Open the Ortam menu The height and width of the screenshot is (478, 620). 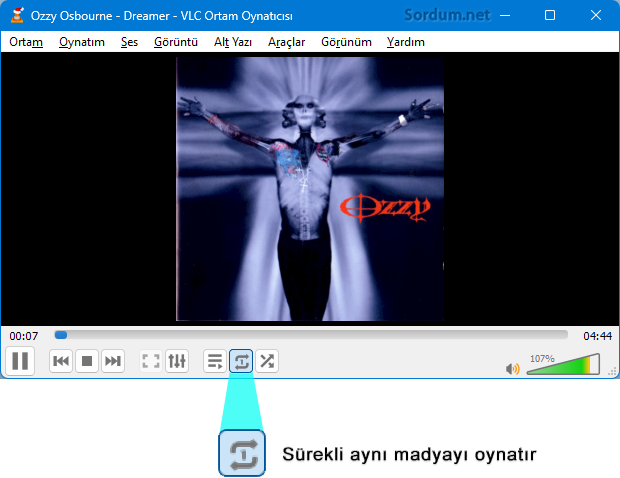click(26, 42)
